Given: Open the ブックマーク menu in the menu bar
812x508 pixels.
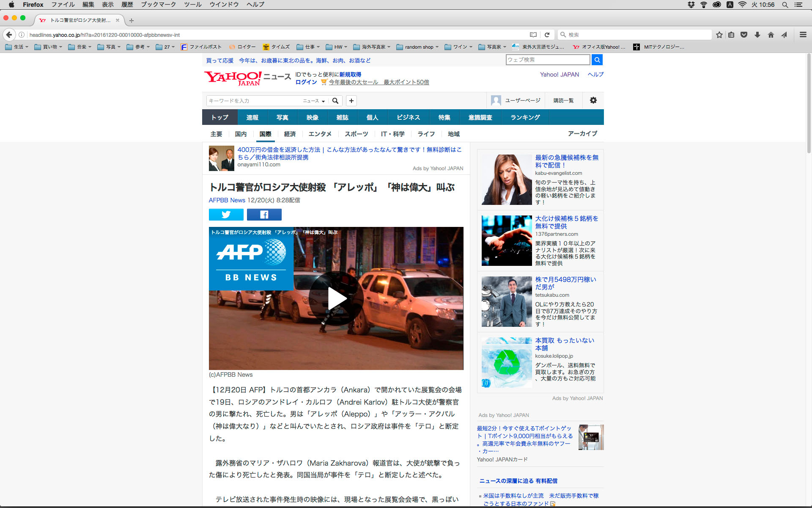Looking at the screenshot, I should pos(158,5).
